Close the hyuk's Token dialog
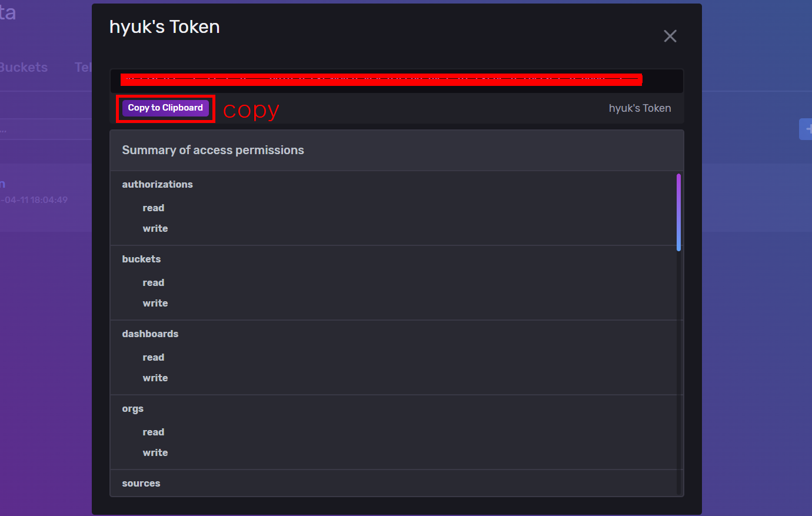Screen dimensions: 812x516 (670, 36)
